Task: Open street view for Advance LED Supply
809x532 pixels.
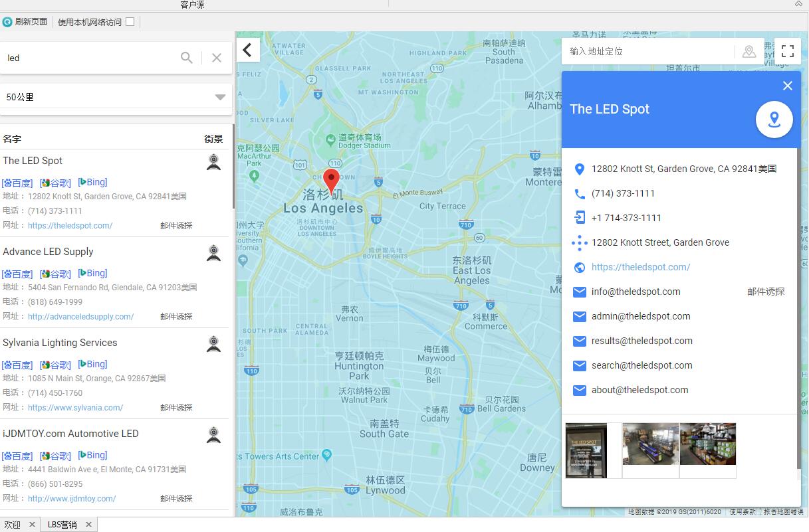Action: 213,253
